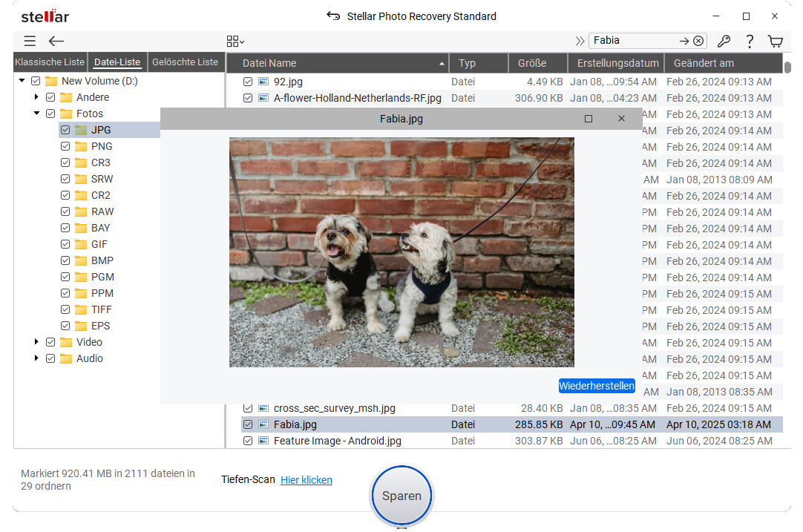The height and width of the screenshot is (532, 803).
Task: Clear the search field with X icon
Action: (698, 42)
